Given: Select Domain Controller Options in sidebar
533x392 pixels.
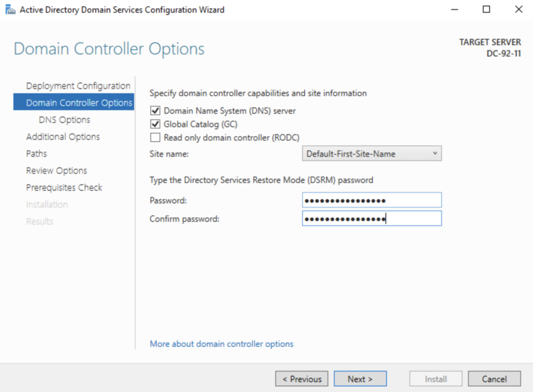Looking at the screenshot, I should [79, 103].
